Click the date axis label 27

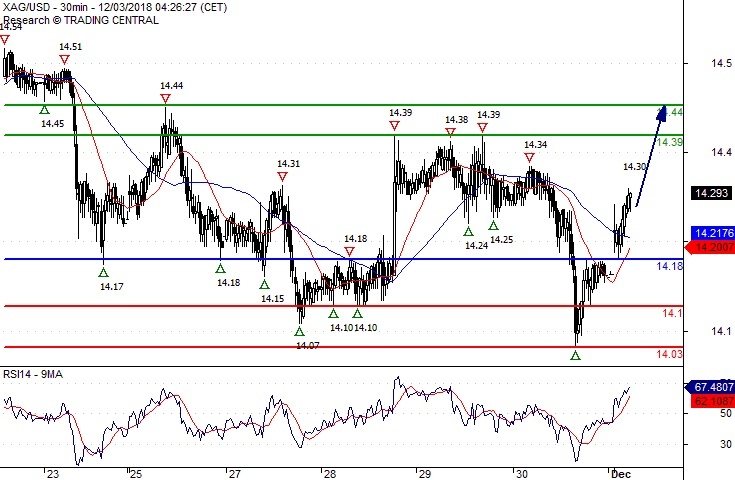pyautogui.click(x=234, y=474)
